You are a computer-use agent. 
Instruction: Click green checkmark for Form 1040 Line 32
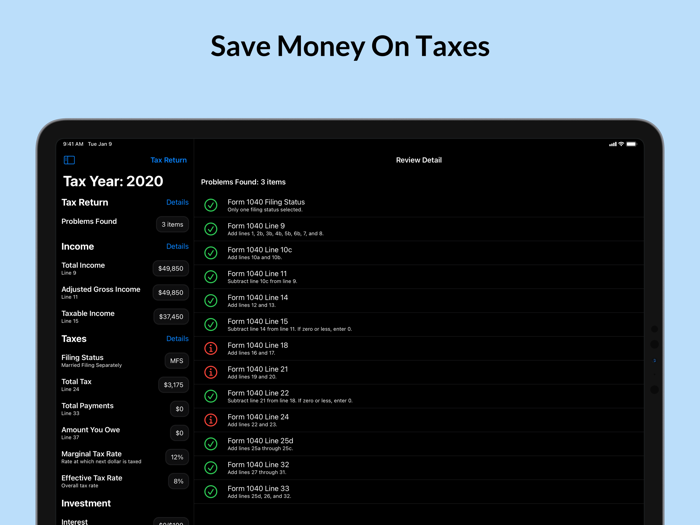211,468
